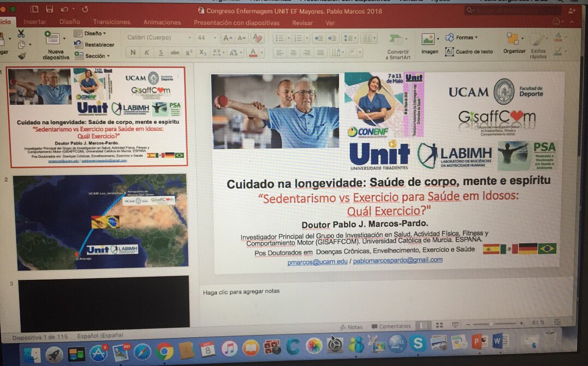This screenshot has height=366, width=588.
Task: Toggle italic K formatting
Action: point(147,52)
